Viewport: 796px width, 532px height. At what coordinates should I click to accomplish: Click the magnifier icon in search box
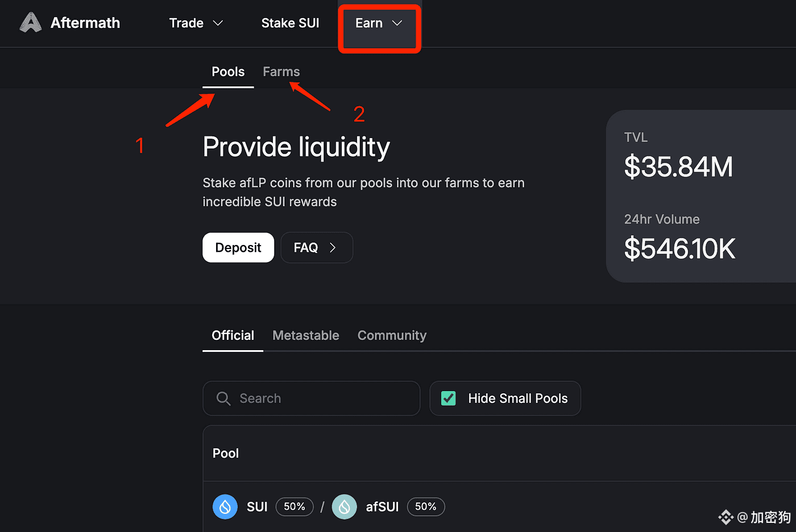point(223,398)
